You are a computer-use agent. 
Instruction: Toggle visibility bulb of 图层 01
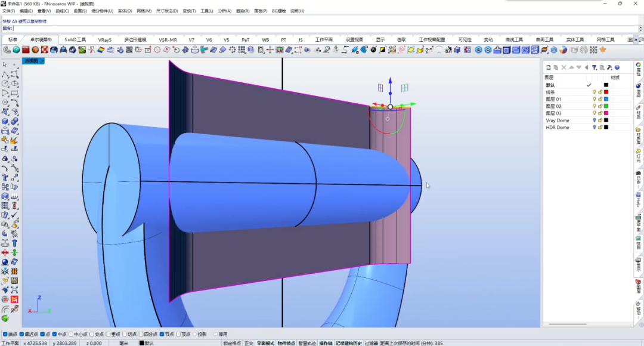coord(595,99)
